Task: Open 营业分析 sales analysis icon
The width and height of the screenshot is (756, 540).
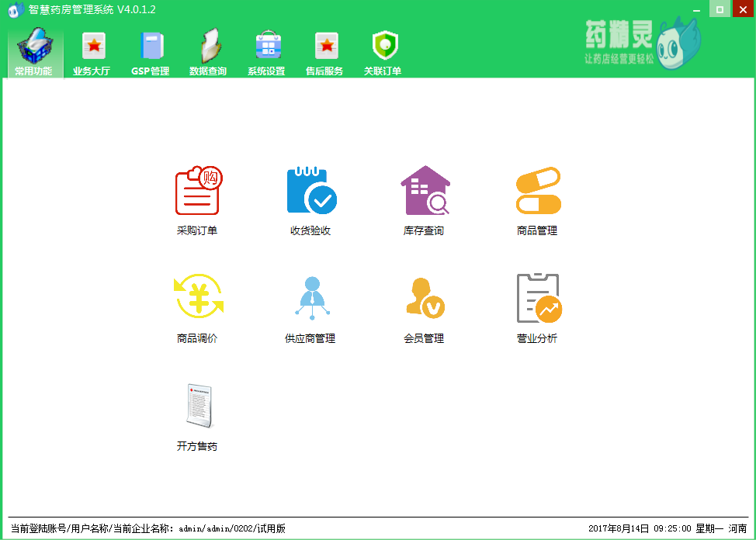Action: pyautogui.click(x=539, y=298)
